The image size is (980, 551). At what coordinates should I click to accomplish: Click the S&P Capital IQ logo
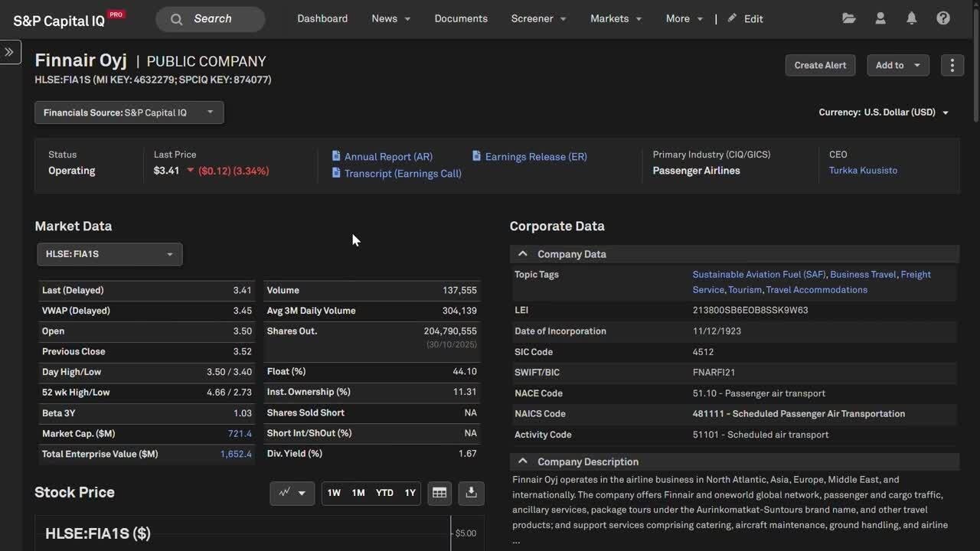tap(69, 20)
